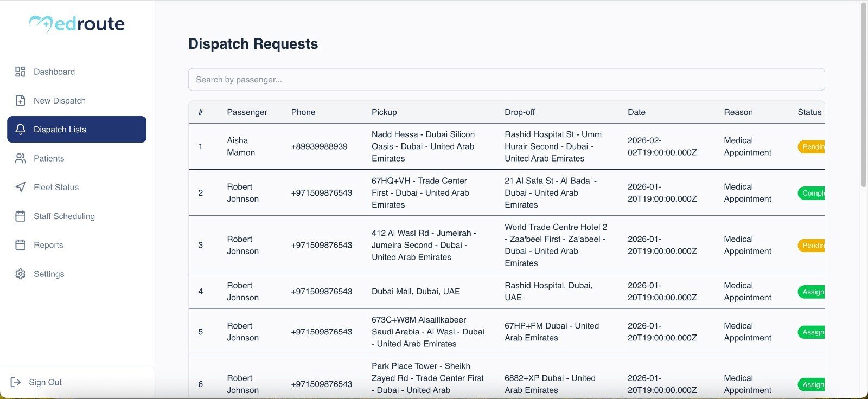Click Rashid Hospital, Dubai, UAE drop-off

tap(548, 291)
